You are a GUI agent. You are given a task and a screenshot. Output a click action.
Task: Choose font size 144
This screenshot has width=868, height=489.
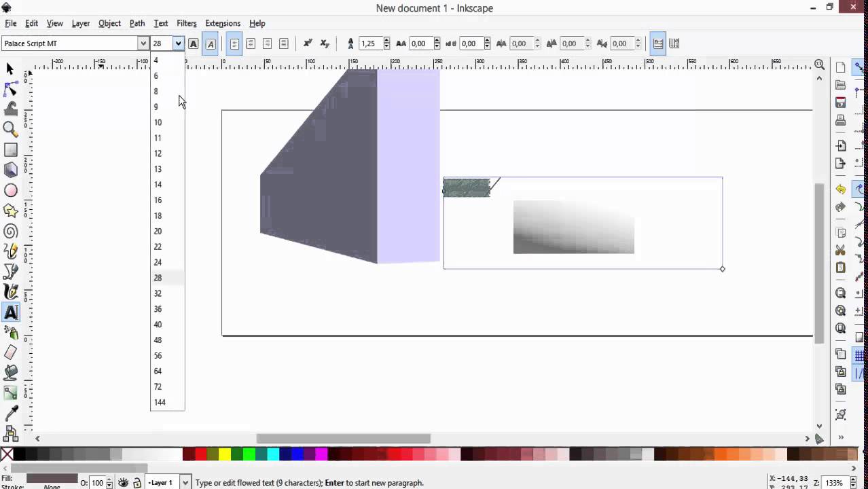click(167, 402)
